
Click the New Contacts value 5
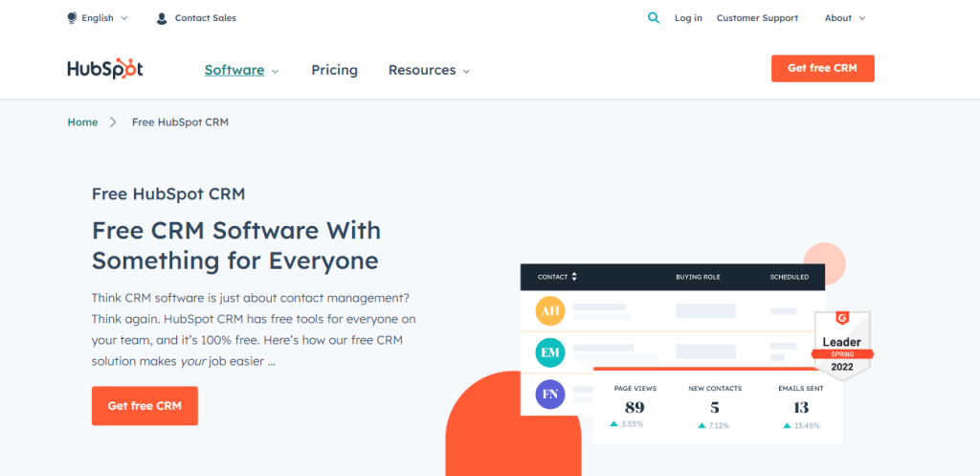point(714,408)
